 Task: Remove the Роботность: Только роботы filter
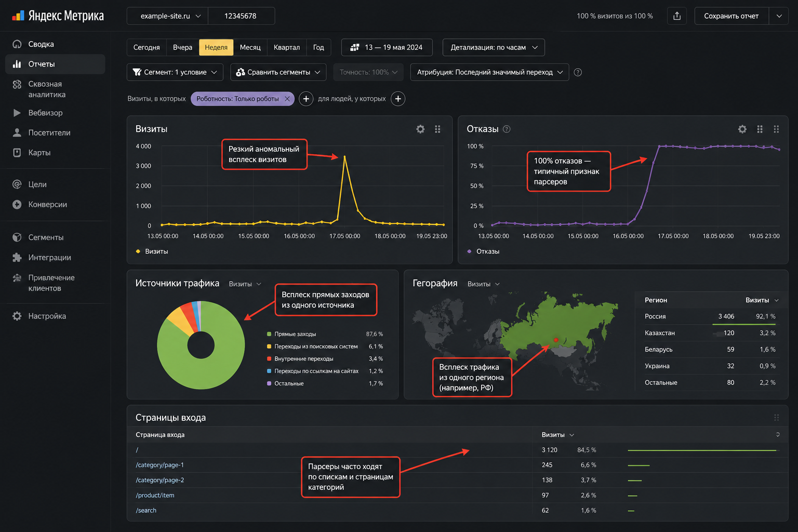coord(287,99)
